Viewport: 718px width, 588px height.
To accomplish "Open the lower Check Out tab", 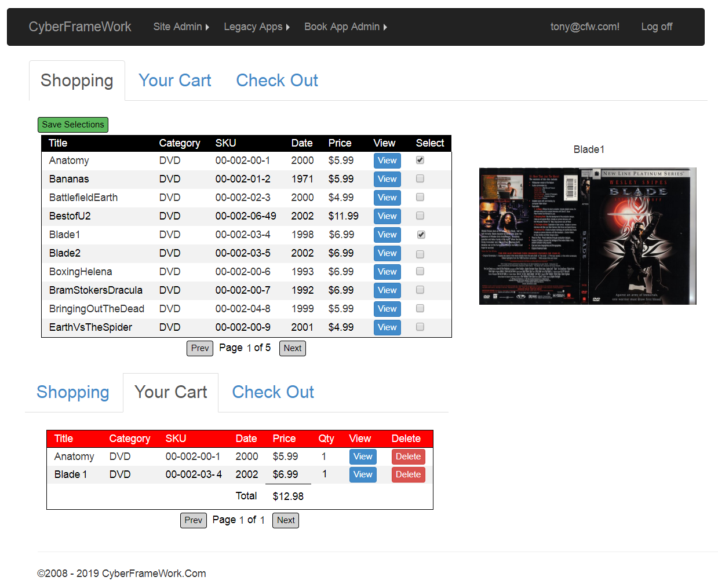I will tap(273, 392).
